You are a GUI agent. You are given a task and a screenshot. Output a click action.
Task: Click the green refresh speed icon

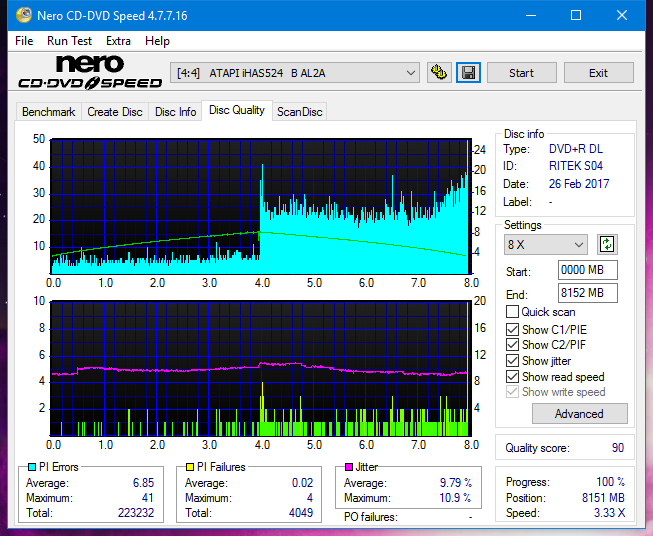click(607, 244)
